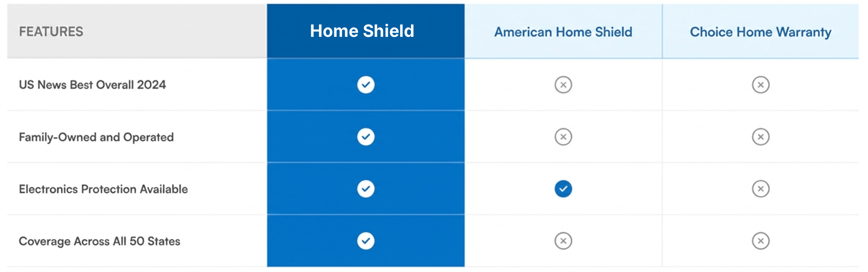Viewport: 868px width, 272px height.
Task: Select the Choice Home Warranty column header
Action: [x=760, y=32]
